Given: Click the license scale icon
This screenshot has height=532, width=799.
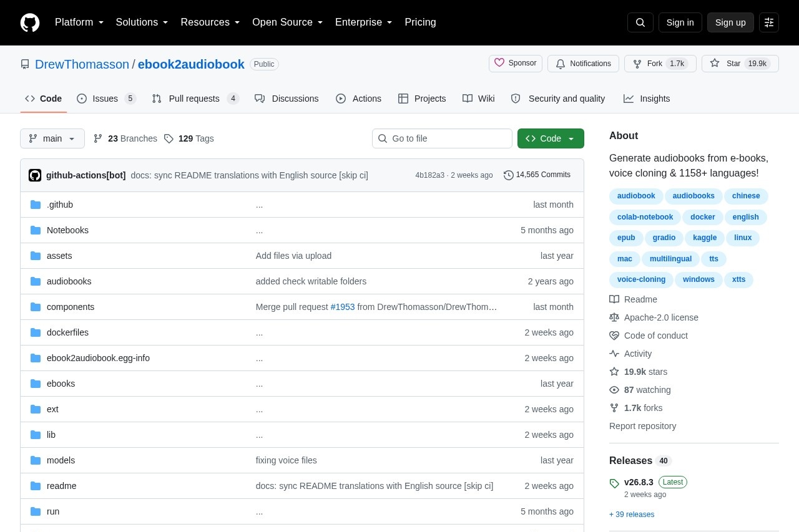Looking at the screenshot, I should pyautogui.click(x=614, y=317).
